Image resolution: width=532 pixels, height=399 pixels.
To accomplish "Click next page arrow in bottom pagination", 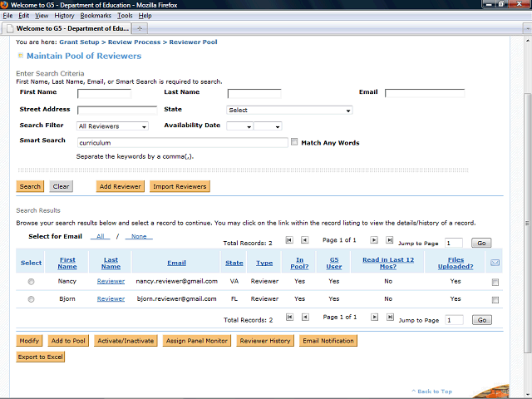I will (374, 317).
